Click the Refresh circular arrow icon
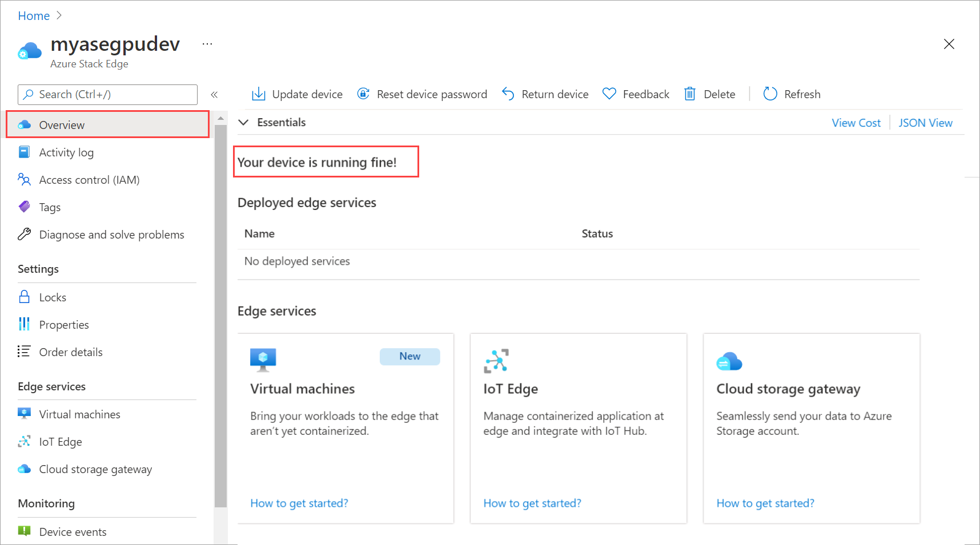The width and height of the screenshot is (980, 545). click(770, 94)
